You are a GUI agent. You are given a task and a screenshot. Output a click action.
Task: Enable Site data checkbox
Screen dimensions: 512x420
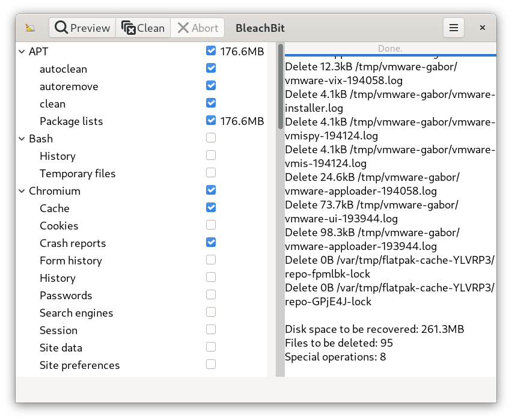(x=211, y=347)
